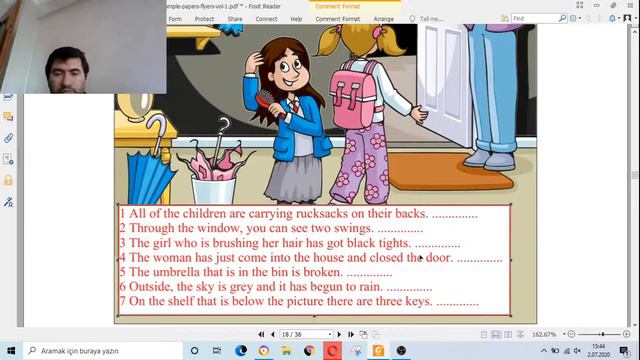Select continuous facing view mode

pyautogui.click(x=520, y=334)
